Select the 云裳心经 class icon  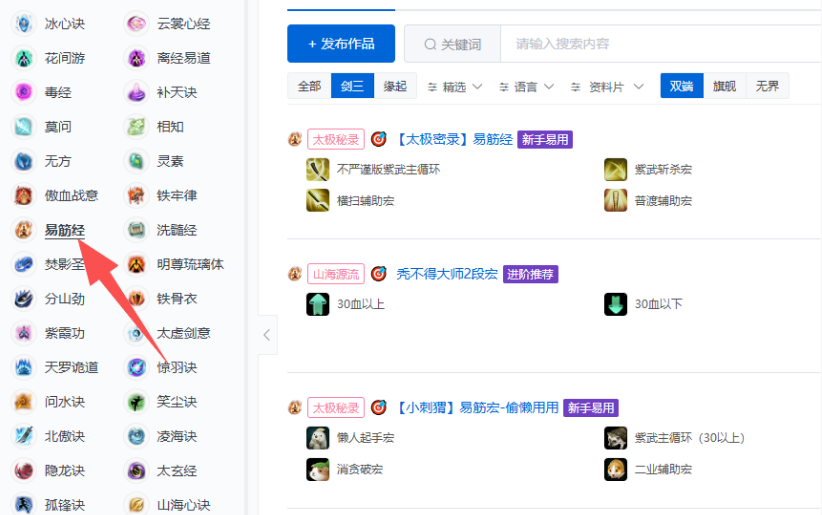point(136,24)
